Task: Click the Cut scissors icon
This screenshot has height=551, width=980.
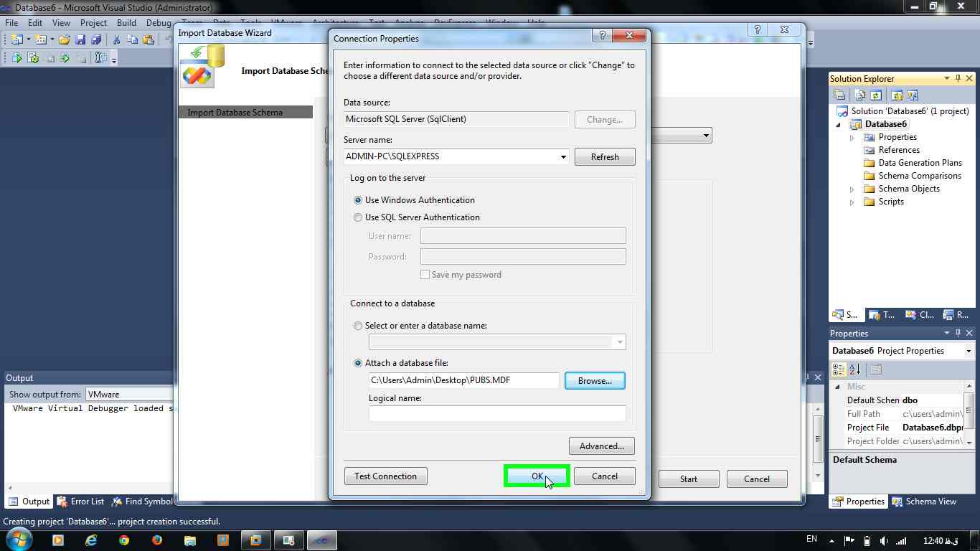Action: pyautogui.click(x=116, y=39)
